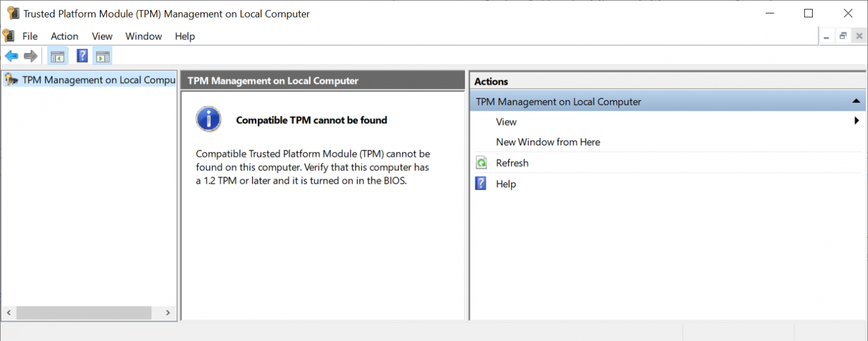Open the Action menu
The height and width of the screenshot is (341, 868).
click(64, 36)
